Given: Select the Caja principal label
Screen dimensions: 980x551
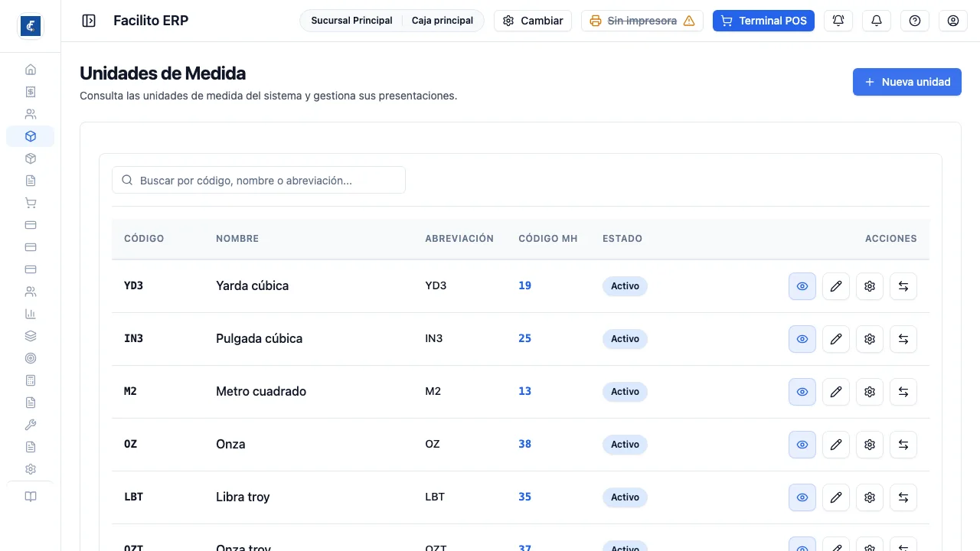Looking at the screenshot, I should 443,21.
